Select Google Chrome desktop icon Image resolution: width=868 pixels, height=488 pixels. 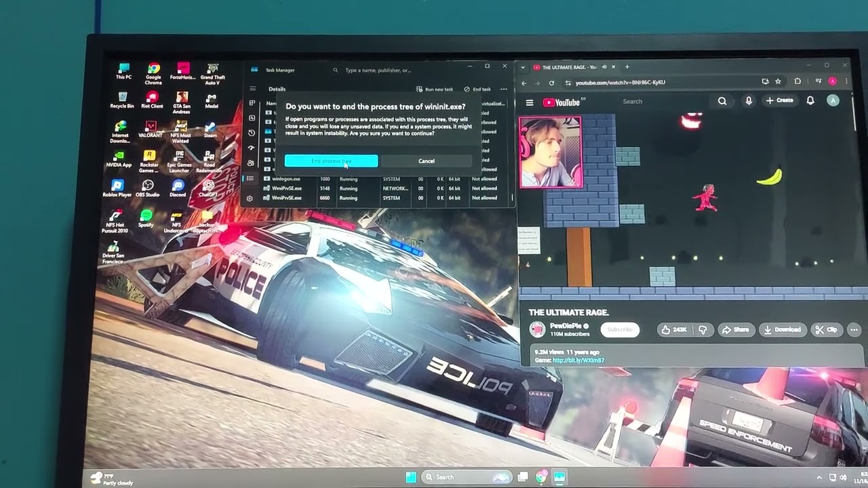click(x=154, y=74)
